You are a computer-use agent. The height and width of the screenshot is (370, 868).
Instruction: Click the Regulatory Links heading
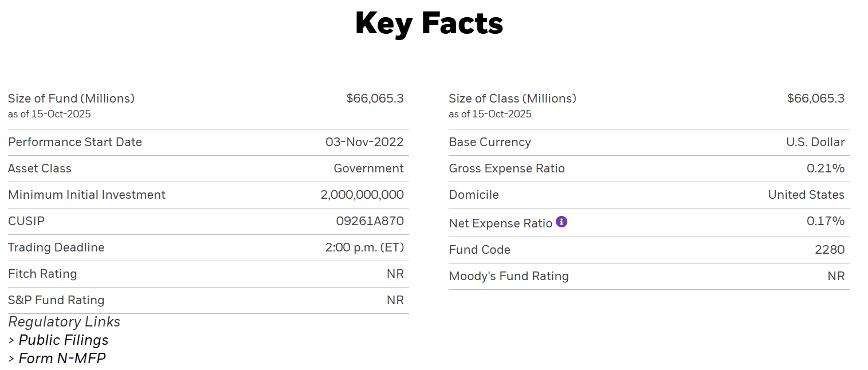(x=64, y=322)
